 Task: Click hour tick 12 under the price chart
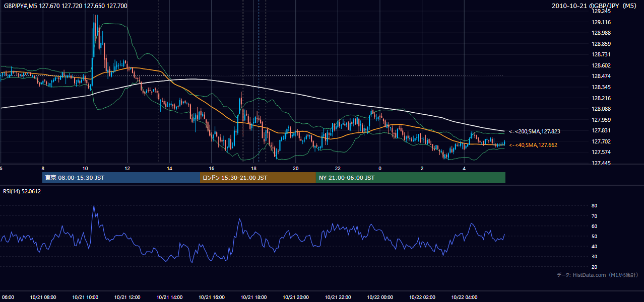click(127, 168)
